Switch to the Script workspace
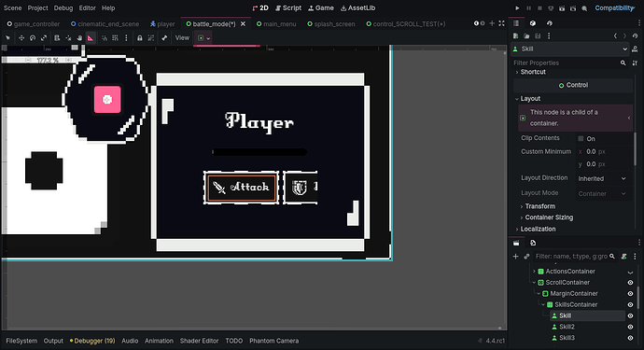This screenshot has height=350, width=644. point(288,7)
